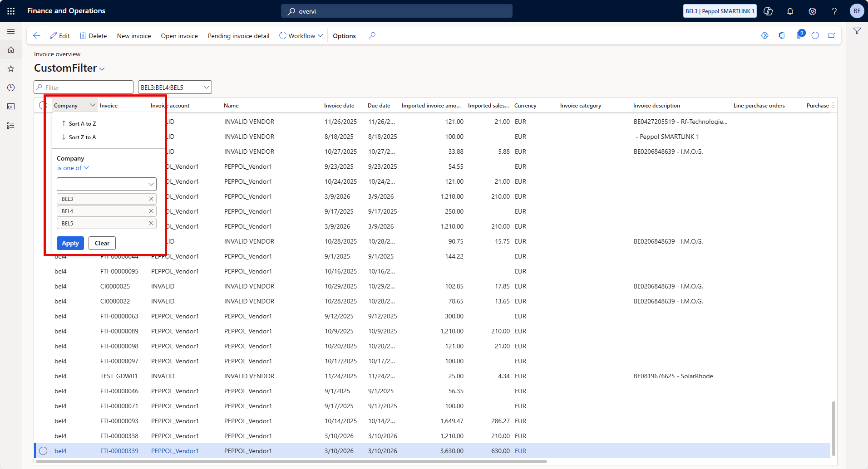Open page in new window icon

832,35
